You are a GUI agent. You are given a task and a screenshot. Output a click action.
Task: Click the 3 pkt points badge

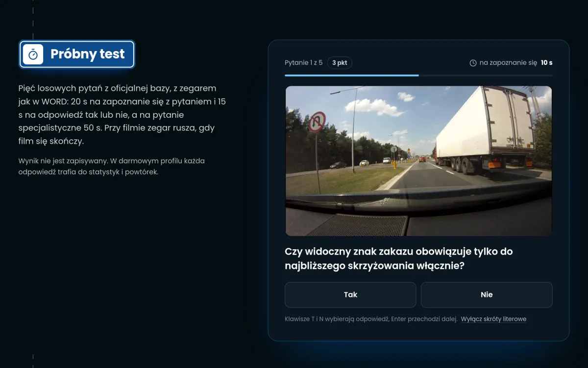340,63
